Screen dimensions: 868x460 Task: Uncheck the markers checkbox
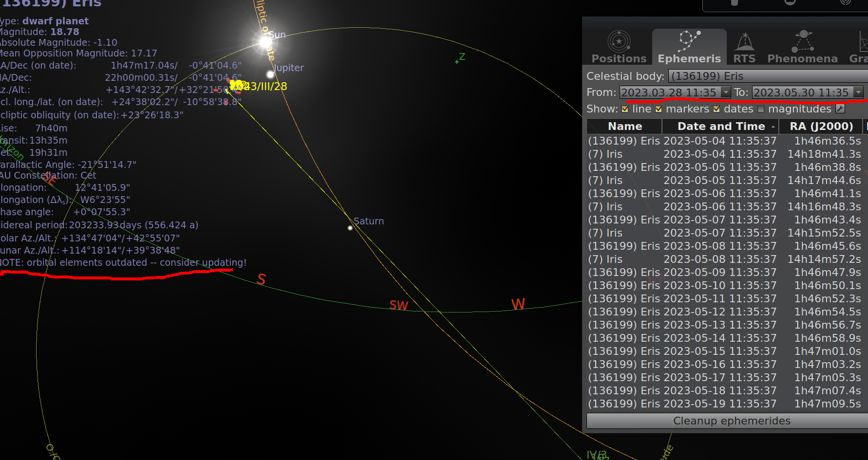point(658,109)
